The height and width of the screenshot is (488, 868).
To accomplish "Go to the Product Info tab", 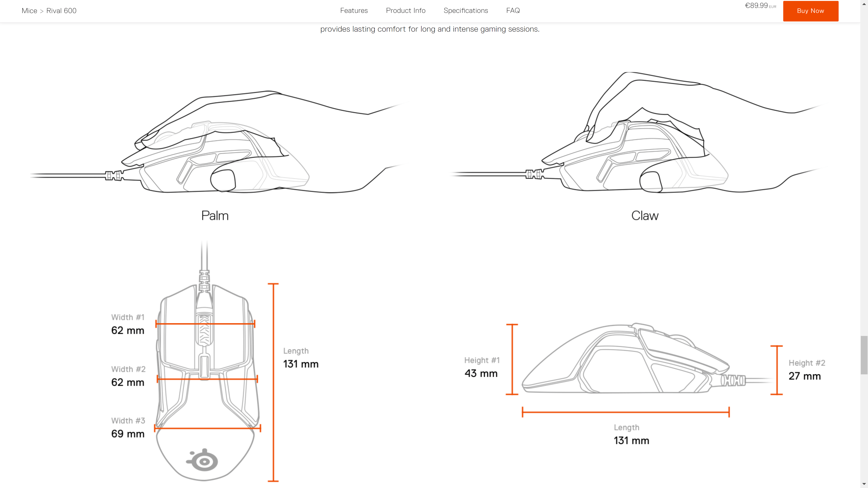I will click(405, 10).
